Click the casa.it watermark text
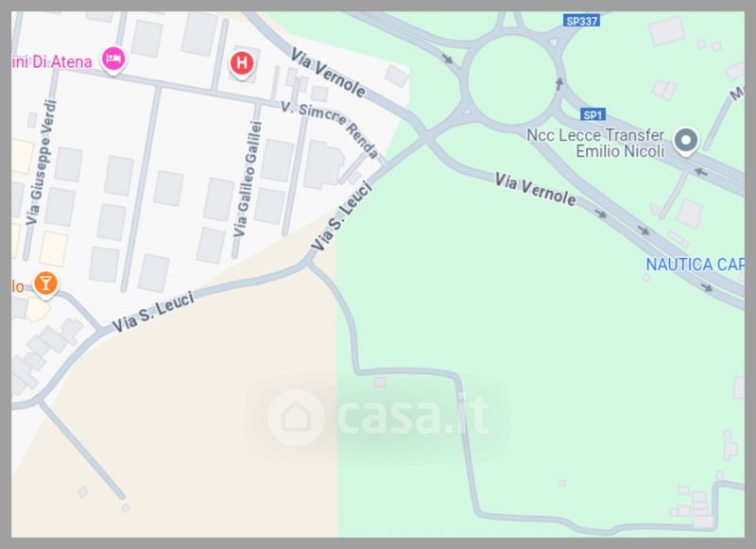Image resolution: width=756 pixels, height=549 pixels. [x=414, y=416]
